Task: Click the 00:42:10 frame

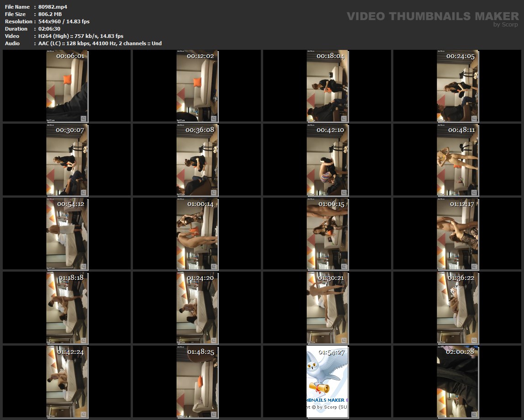Action: [328, 160]
